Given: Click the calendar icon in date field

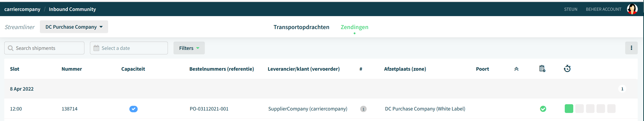Looking at the screenshot, I should point(96,48).
